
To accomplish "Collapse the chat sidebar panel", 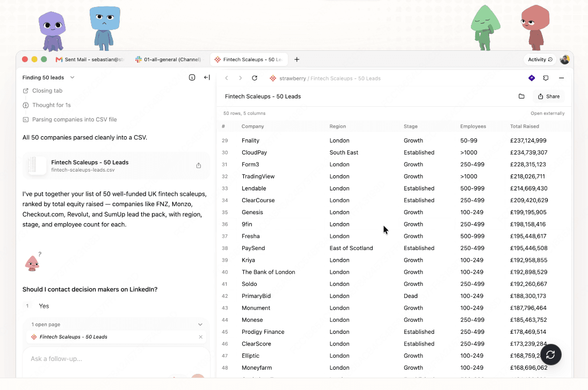I will click(x=207, y=78).
